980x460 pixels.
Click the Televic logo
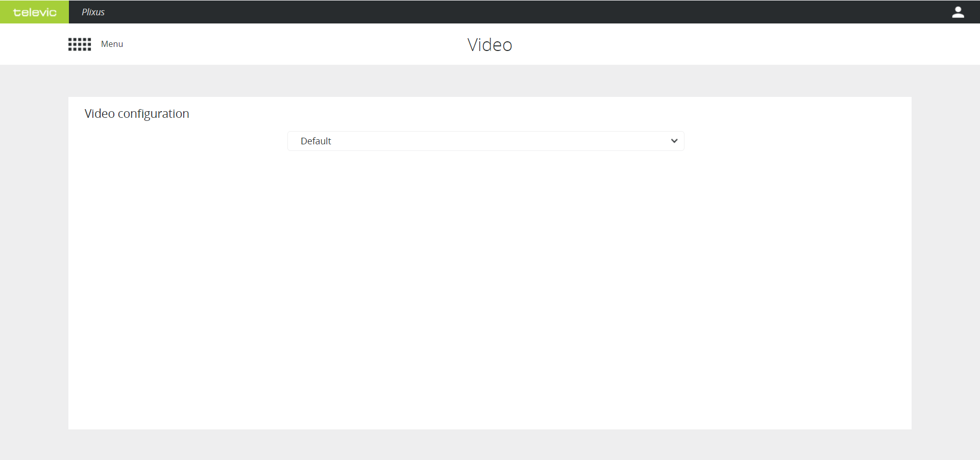click(34, 12)
